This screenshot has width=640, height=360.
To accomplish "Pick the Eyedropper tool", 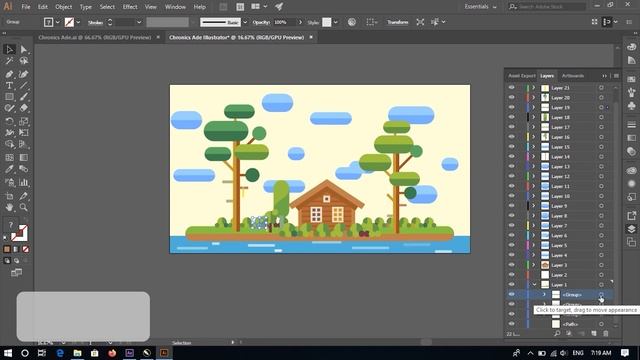I will (x=9, y=169).
